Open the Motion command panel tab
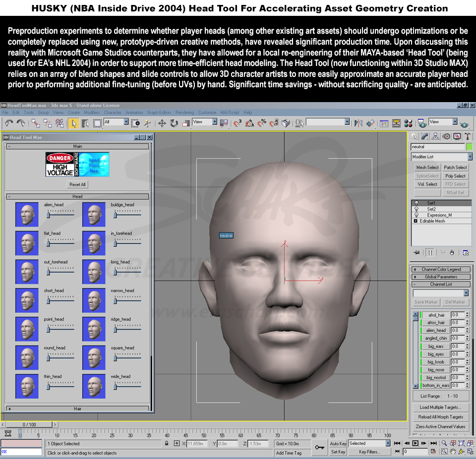 pos(446,137)
